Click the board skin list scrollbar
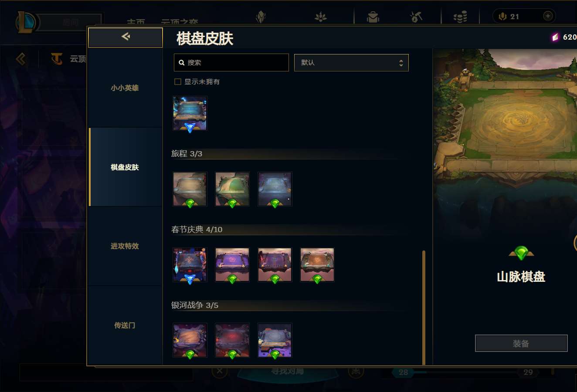The width and height of the screenshot is (577, 392). 424,308
